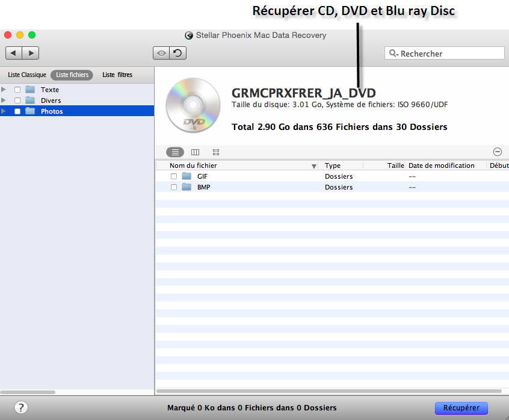Image resolution: width=509 pixels, height=420 pixels.
Task: Click the Nom du fichier column header
Action: [237, 165]
